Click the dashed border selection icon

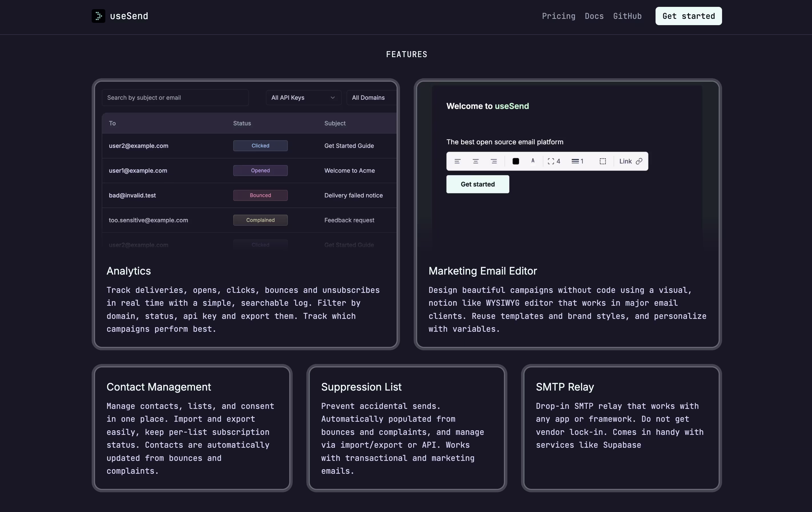[603, 161]
